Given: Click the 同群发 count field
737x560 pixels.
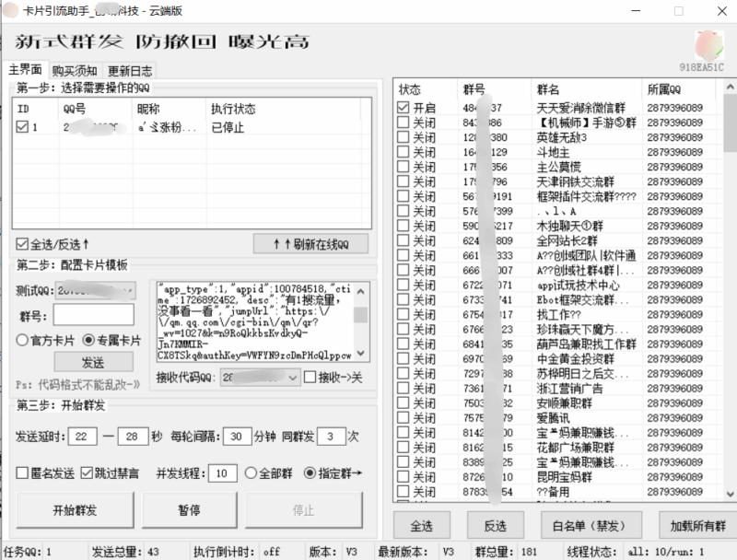Looking at the screenshot, I should coord(332,437).
